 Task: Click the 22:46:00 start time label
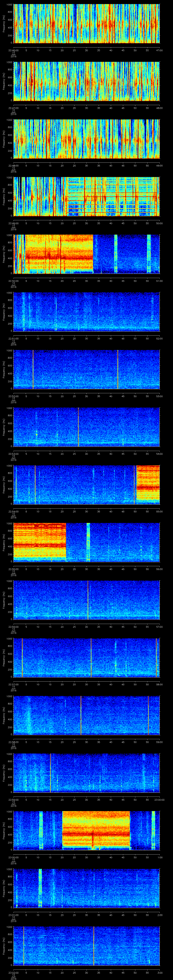click(13, 50)
